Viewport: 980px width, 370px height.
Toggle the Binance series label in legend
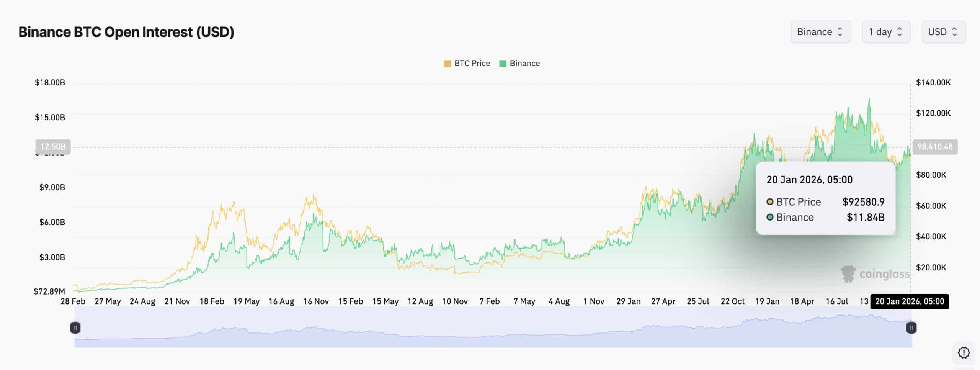(x=524, y=64)
